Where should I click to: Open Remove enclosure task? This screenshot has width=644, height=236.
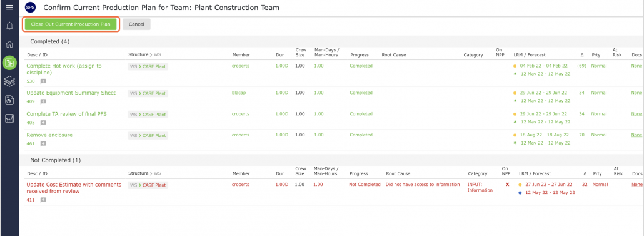(49, 135)
